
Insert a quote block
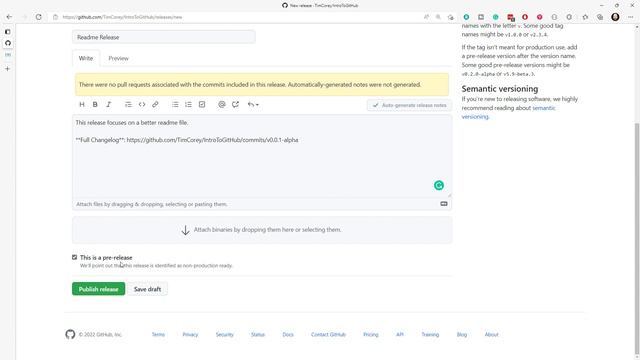[x=128, y=104]
